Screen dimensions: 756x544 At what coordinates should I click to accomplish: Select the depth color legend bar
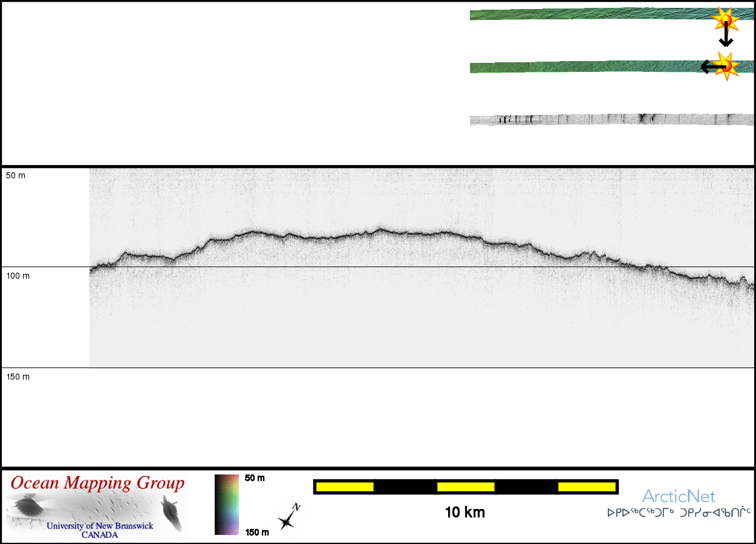pos(227,504)
